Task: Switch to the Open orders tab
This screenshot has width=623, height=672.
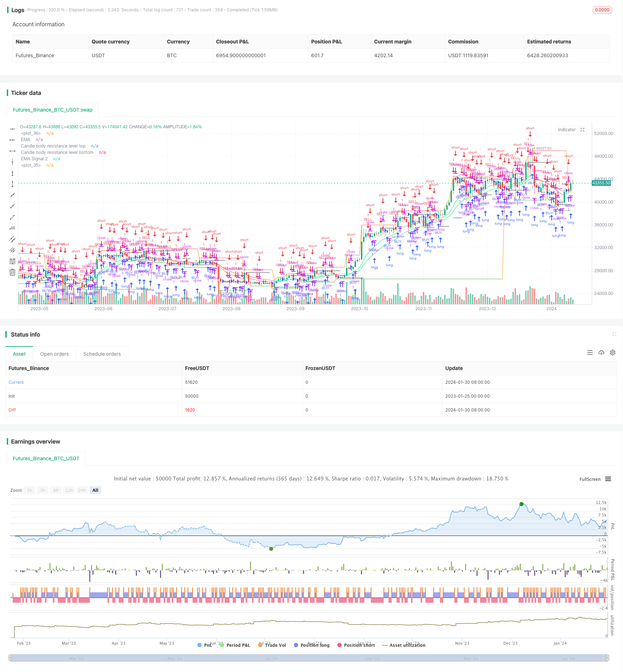Action: [54, 354]
